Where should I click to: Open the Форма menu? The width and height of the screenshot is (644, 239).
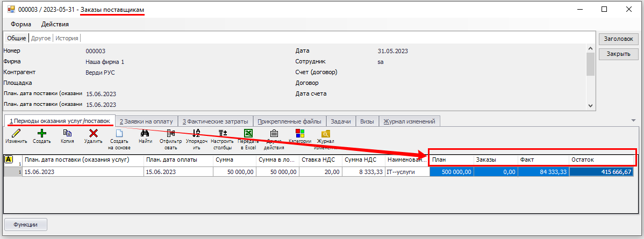[x=22, y=24]
